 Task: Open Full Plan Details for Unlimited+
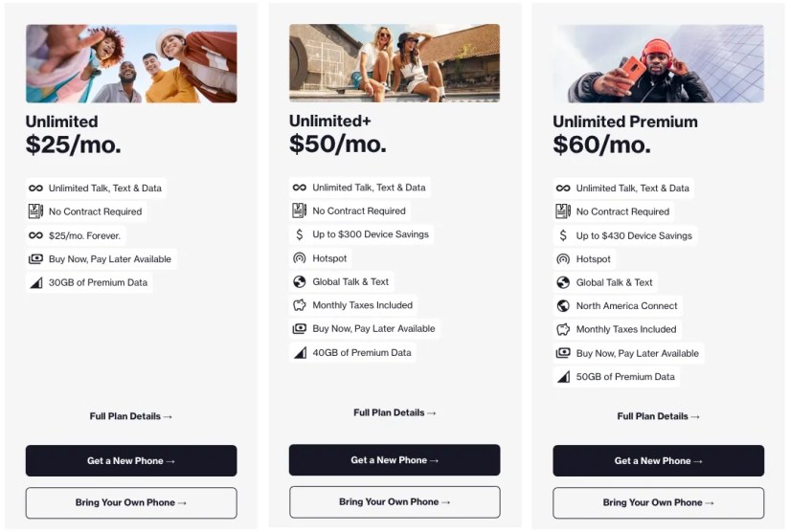coord(395,412)
